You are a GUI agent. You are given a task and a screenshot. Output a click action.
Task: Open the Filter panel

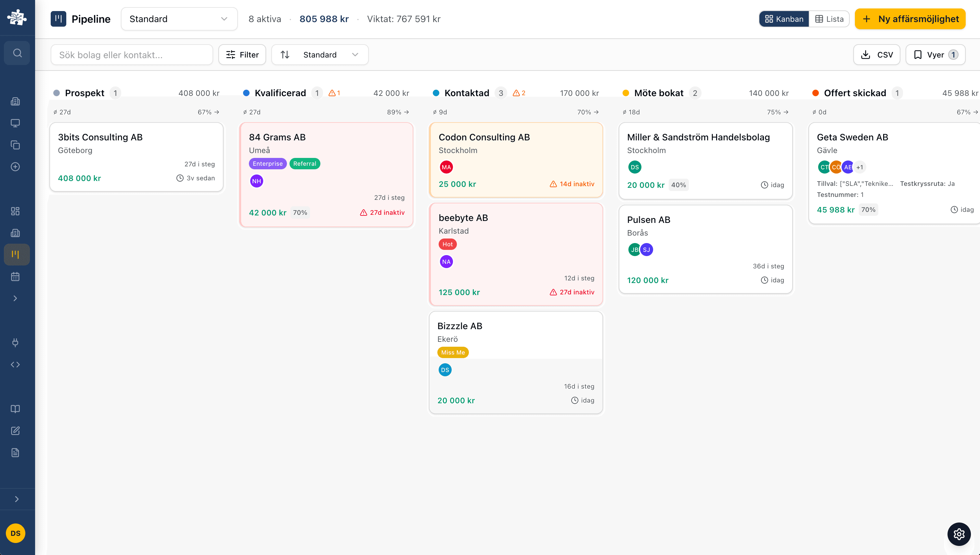pyautogui.click(x=242, y=55)
